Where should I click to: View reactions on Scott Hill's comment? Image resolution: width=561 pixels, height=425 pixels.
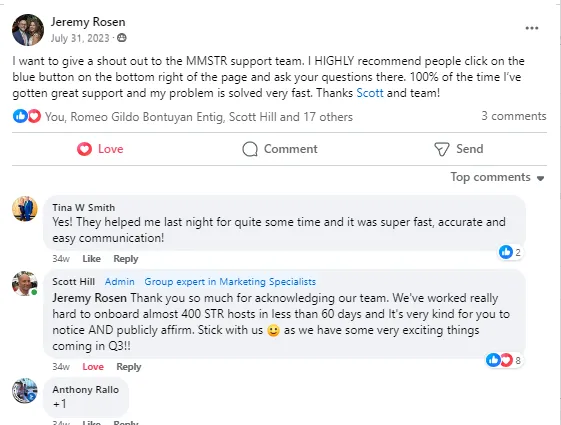503,360
